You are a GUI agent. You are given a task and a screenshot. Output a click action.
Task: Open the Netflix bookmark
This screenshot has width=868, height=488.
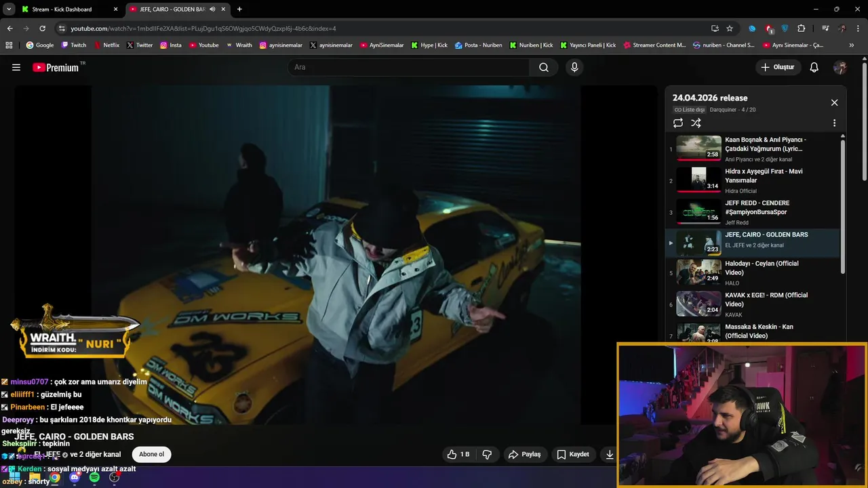pos(106,45)
